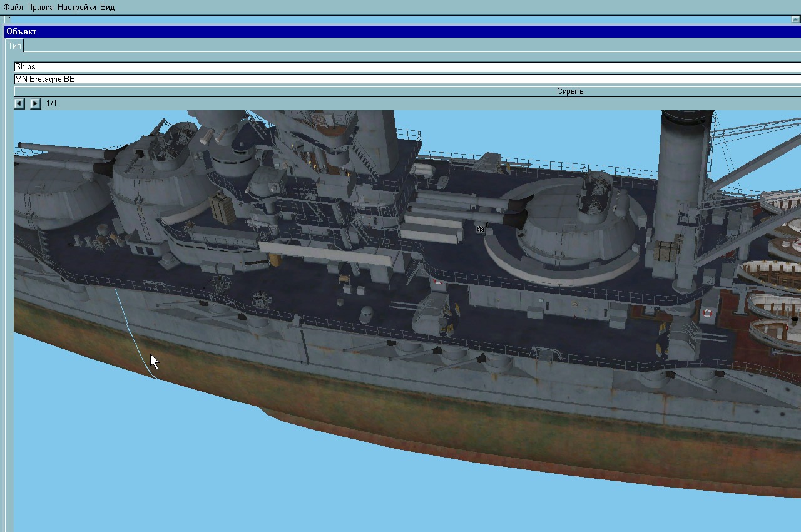
Task: Open the Файл menu
Action: tap(13, 8)
